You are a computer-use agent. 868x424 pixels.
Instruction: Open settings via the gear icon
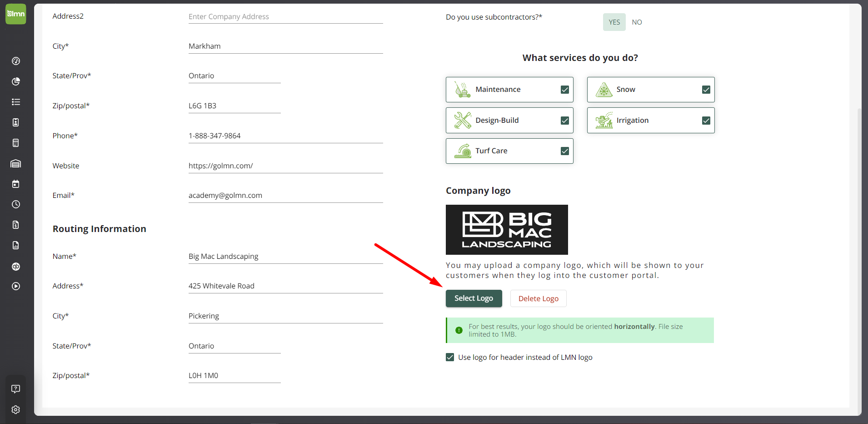tap(16, 409)
